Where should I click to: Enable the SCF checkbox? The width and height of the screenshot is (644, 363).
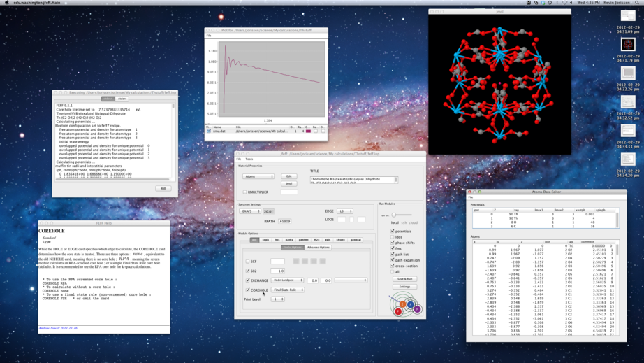coord(248,262)
